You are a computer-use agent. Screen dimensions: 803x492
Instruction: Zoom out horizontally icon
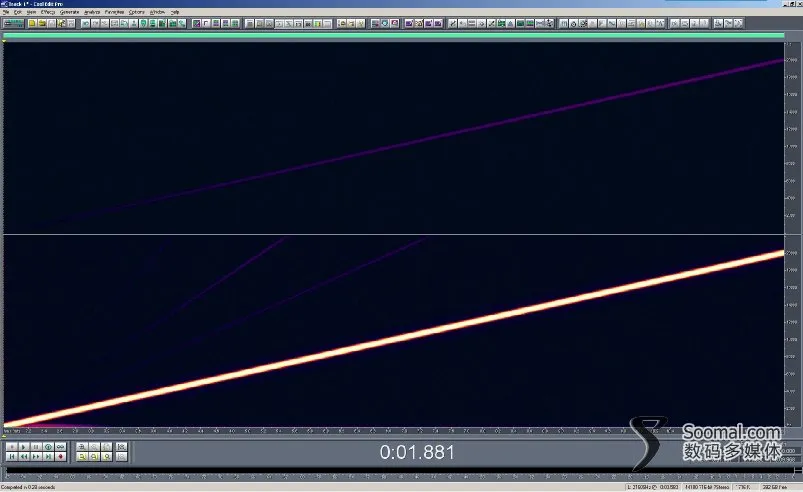(94, 446)
